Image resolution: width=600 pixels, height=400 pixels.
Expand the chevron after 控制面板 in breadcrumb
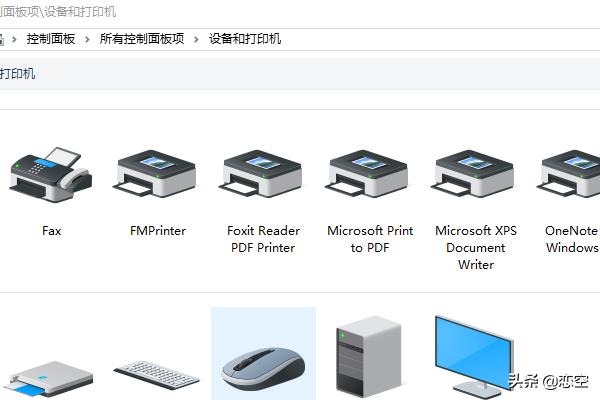click(x=91, y=39)
